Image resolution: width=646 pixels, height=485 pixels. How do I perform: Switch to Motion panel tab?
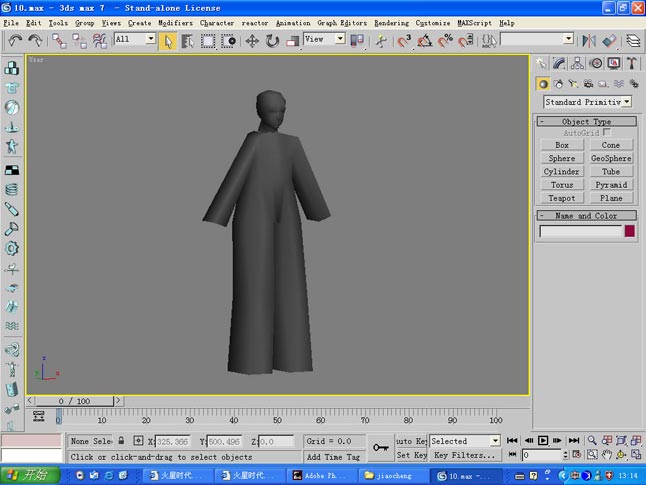[596, 63]
